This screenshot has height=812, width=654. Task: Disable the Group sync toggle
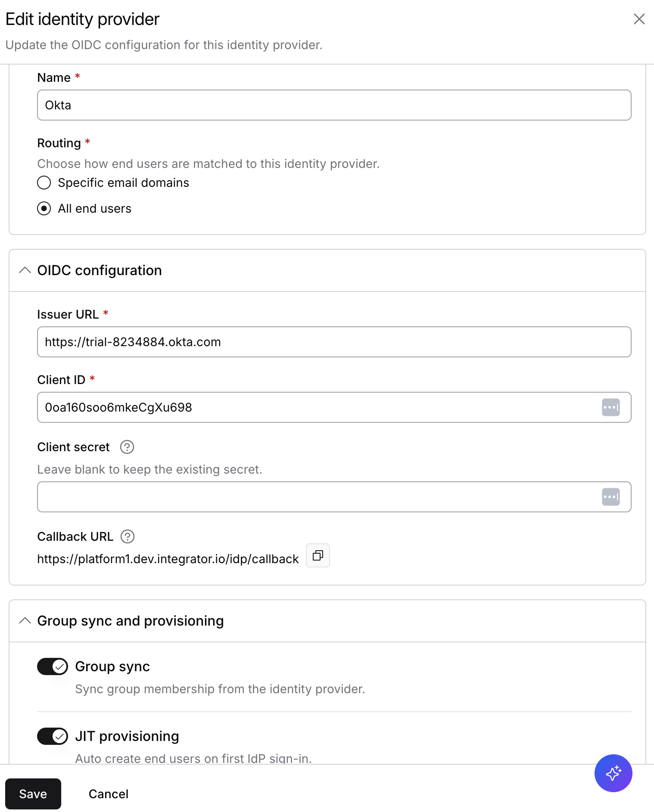click(x=53, y=666)
